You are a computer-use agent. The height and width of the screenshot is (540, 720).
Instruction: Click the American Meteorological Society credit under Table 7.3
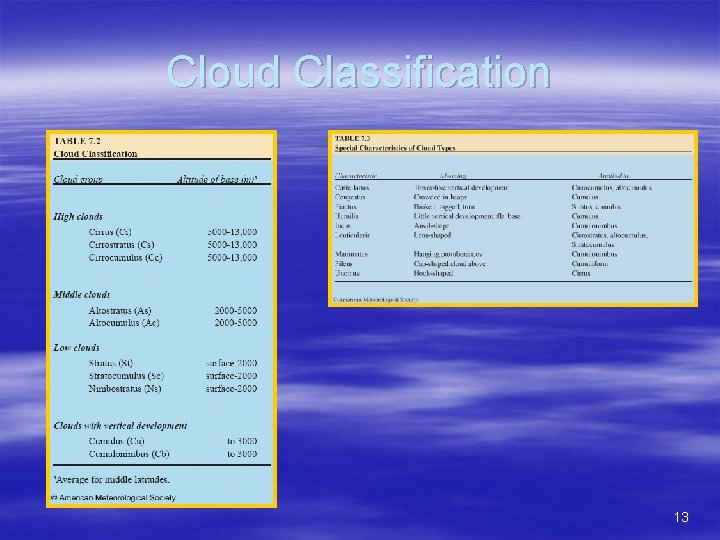376,299
